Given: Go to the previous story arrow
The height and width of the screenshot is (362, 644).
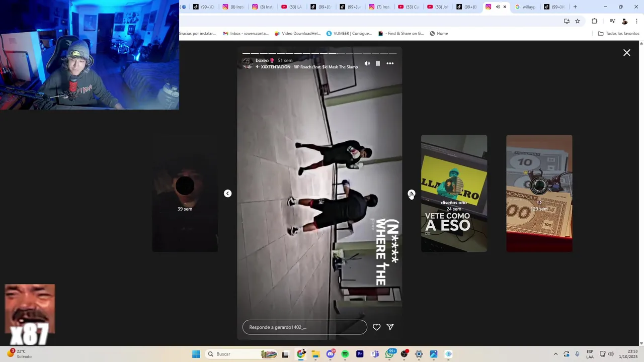Looking at the screenshot, I should 227,194.
